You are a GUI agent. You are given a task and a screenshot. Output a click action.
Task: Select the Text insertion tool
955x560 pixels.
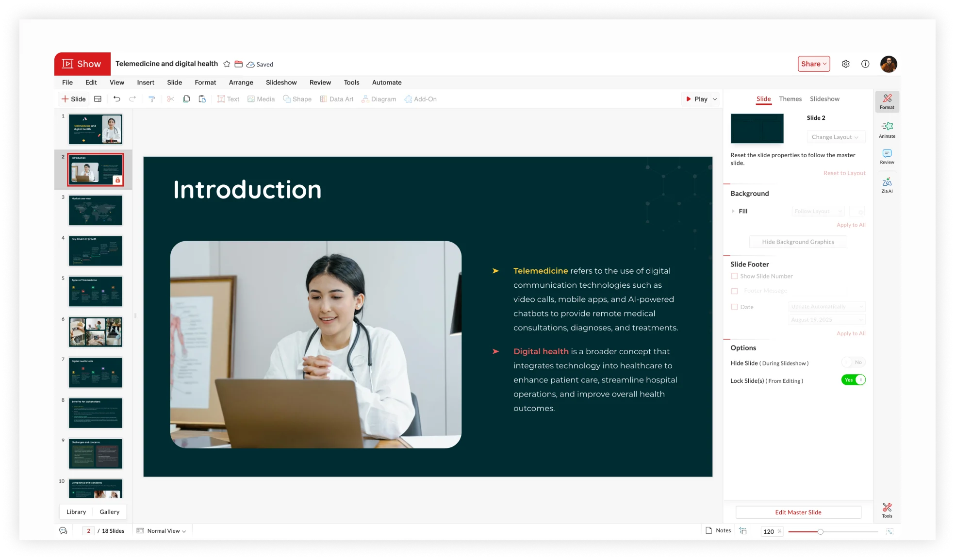click(x=228, y=99)
